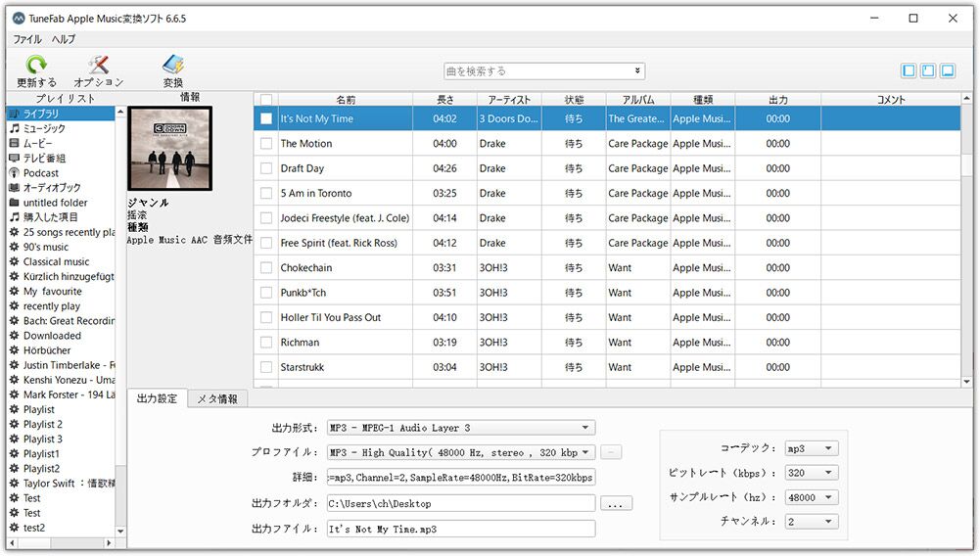This screenshot has height=556, width=980.
Task: Open the song search dropdown arrow
Action: pyautogui.click(x=637, y=70)
